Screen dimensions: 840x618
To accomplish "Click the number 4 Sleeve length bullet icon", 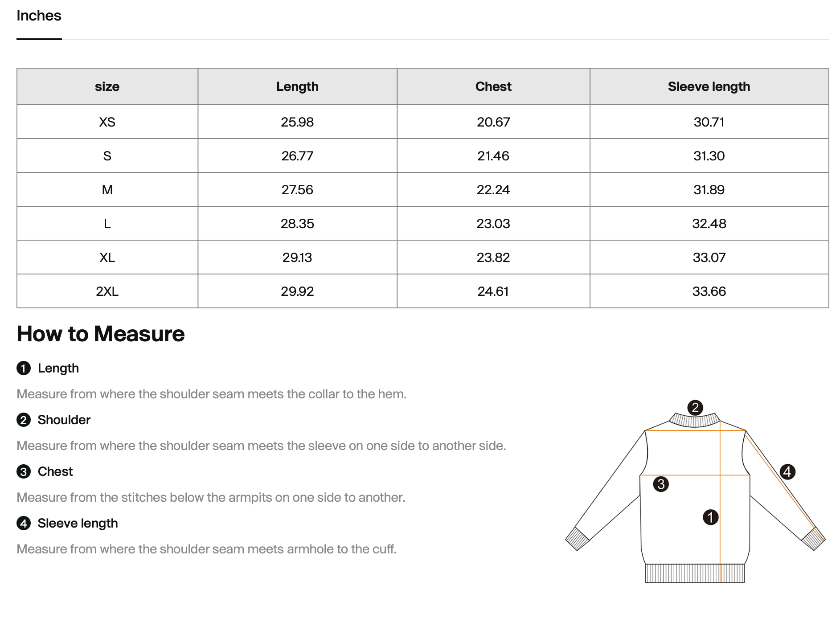I will click(x=24, y=524).
